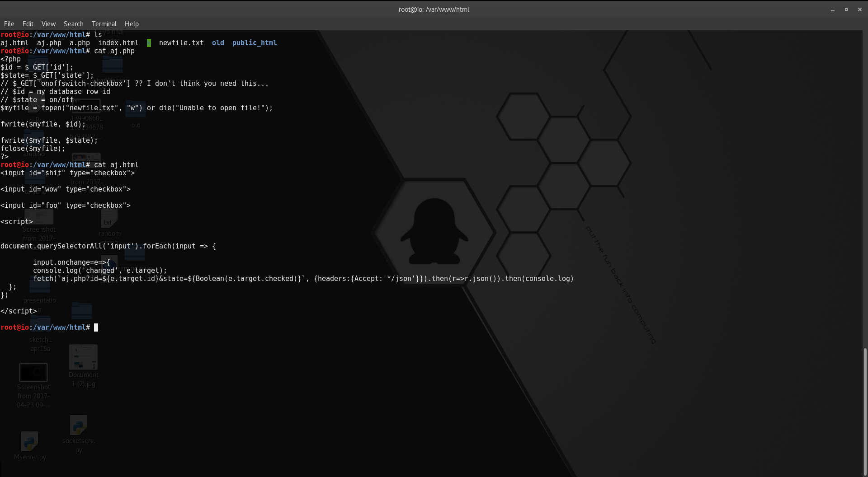Image resolution: width=868 pixels, height=477 pixels.
Task: Click the fclose($myfile); line
Action: (33, 149)
